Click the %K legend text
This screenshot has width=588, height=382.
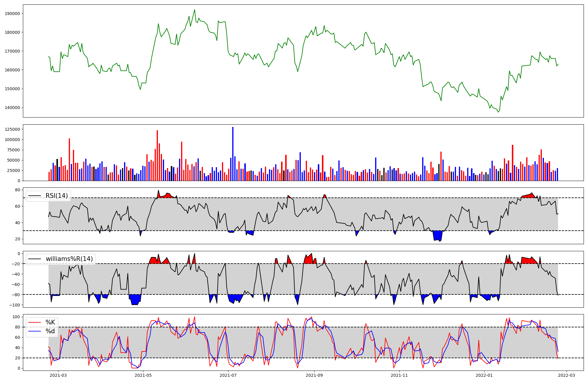pyautogui.click(x=50, y=322)
